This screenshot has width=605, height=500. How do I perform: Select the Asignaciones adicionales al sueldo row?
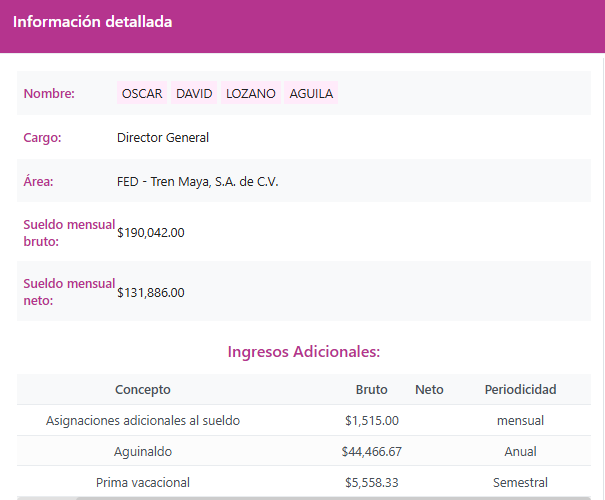click(143, 421)
